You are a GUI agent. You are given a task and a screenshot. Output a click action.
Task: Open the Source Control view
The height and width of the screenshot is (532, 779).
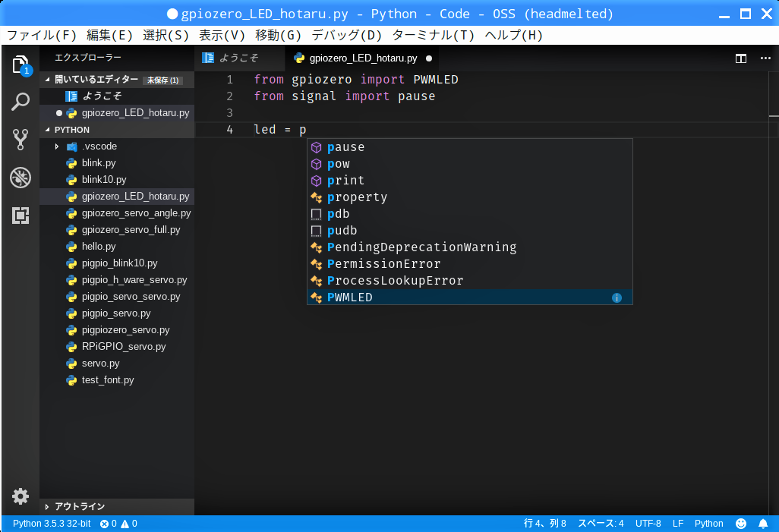click(x=20, y=139)
